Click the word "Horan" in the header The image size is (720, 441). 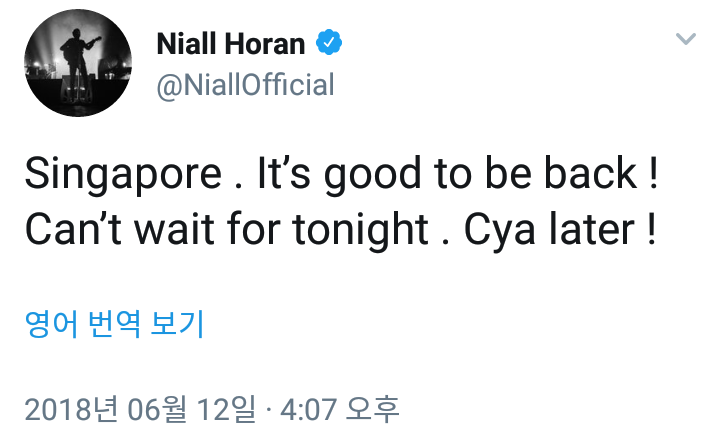pyautogui.click(x=265, y=44)
